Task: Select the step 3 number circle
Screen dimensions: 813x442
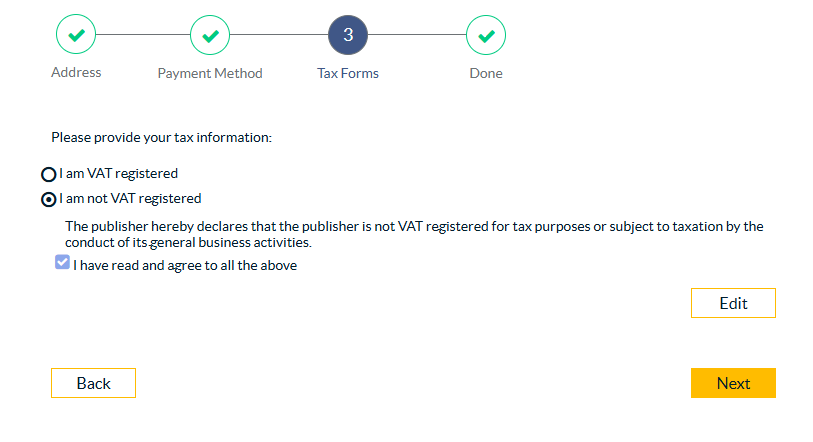Action: click(348, 36)
